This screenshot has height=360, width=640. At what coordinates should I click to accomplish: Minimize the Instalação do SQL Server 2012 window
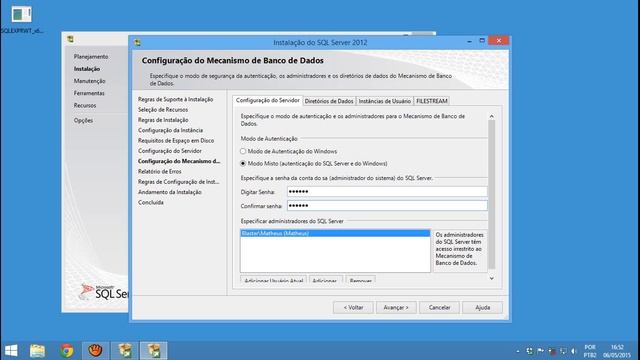(469, 41)
